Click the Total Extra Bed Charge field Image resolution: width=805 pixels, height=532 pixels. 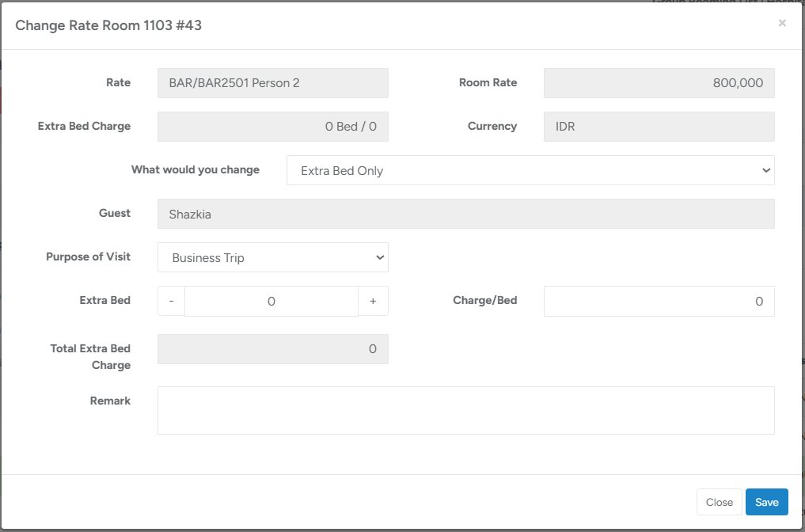click(272, 349)
